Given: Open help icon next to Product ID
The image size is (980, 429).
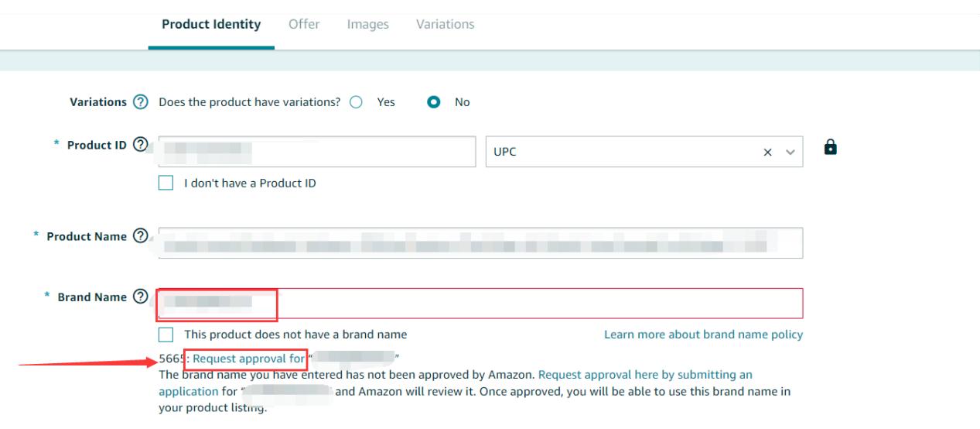Looking at the screenshot, I should pyautogui.click(x=141, y=144).
